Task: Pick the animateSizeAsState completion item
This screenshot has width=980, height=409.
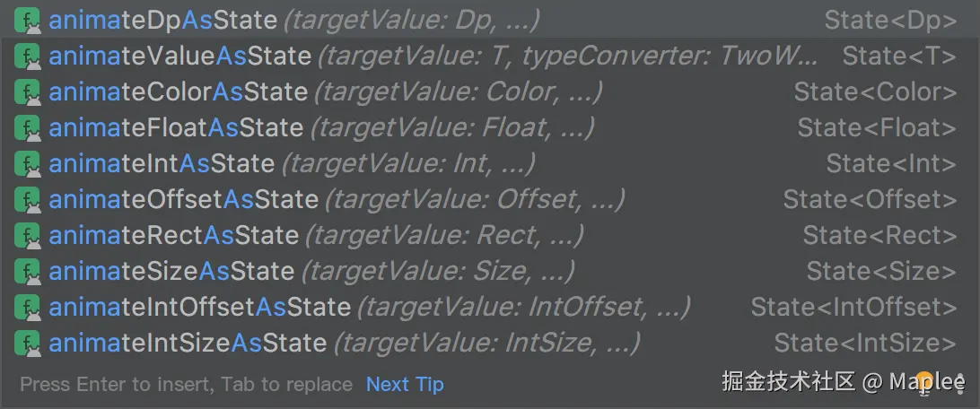Action: (x=490, y=271)
